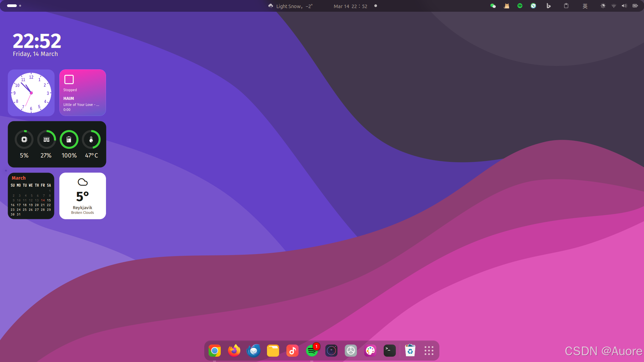Expand the volume system menu

pos(624,6)
